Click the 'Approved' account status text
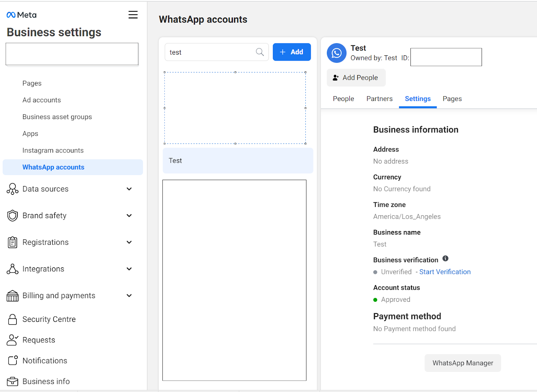This screenshot has height=392, width=537. 396,299
